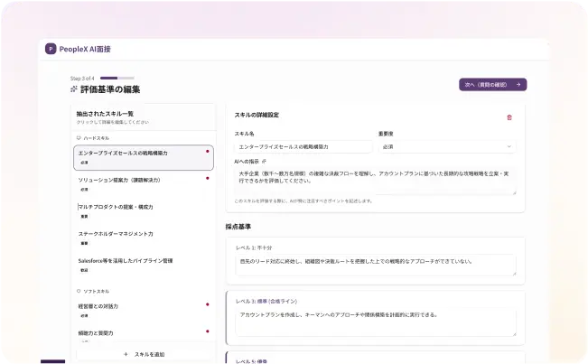Delete the skill with the trash icon
Viewport: 588px width, 364px height.
(x=509, y=117)
